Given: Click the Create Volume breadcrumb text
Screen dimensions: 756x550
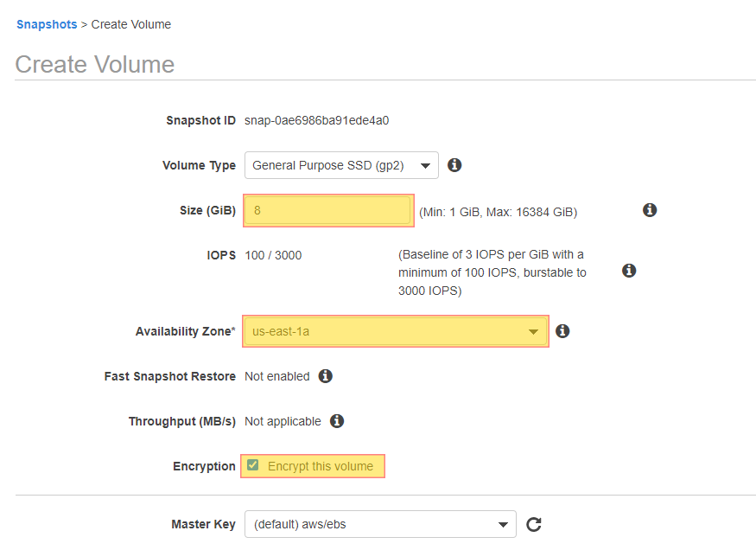Looking at the screenshot, I should (x=131, y=24).
